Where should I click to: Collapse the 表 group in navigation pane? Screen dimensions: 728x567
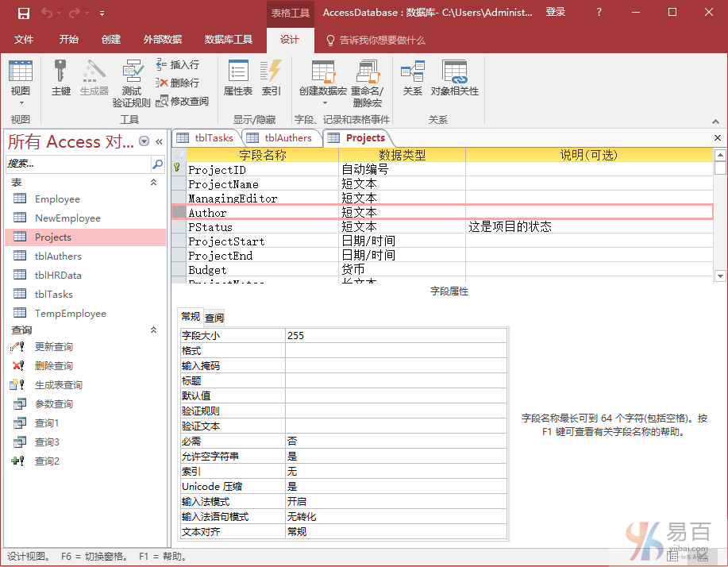click(154, 183)
